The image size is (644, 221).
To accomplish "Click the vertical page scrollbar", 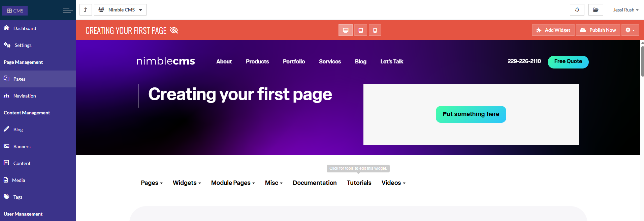I will [642, 61].
